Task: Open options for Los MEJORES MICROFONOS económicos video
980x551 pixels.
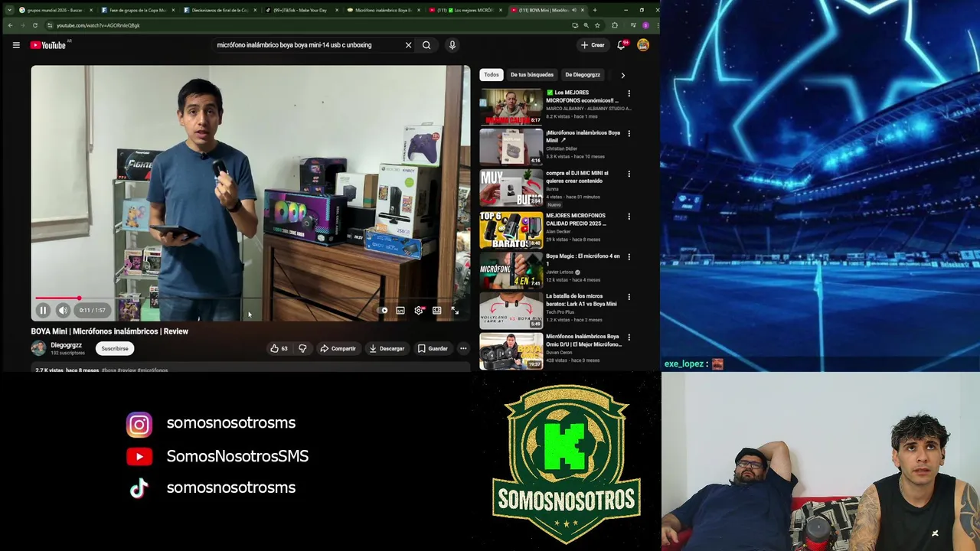Action: point(629,93)
